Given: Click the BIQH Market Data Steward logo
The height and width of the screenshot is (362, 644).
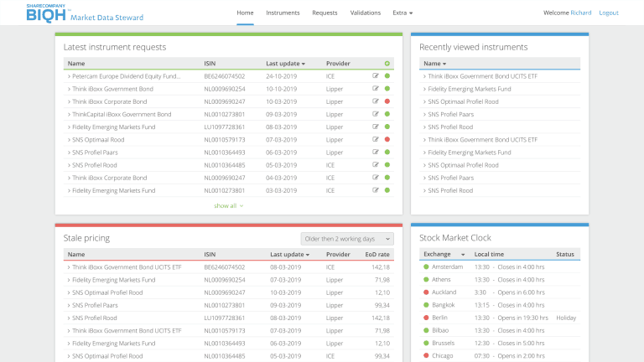Looking at the screenshot, I should point(85,13).
